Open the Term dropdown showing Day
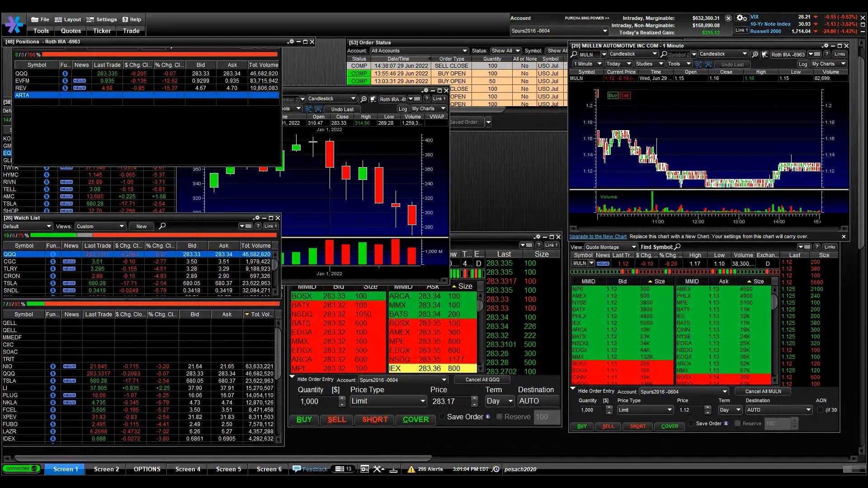Screen dimensions: 868x488 499,401
